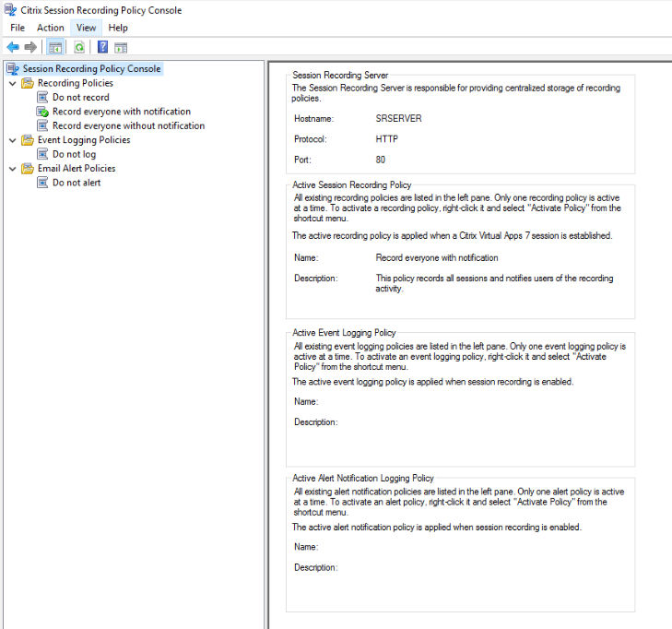
Task: Open the View menu
Action: pos(86,28)
